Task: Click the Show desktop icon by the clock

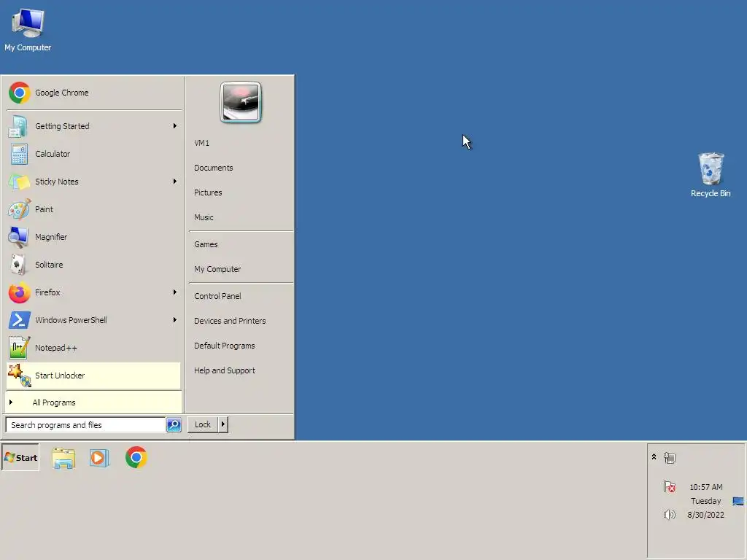Action: pos(738,501)
